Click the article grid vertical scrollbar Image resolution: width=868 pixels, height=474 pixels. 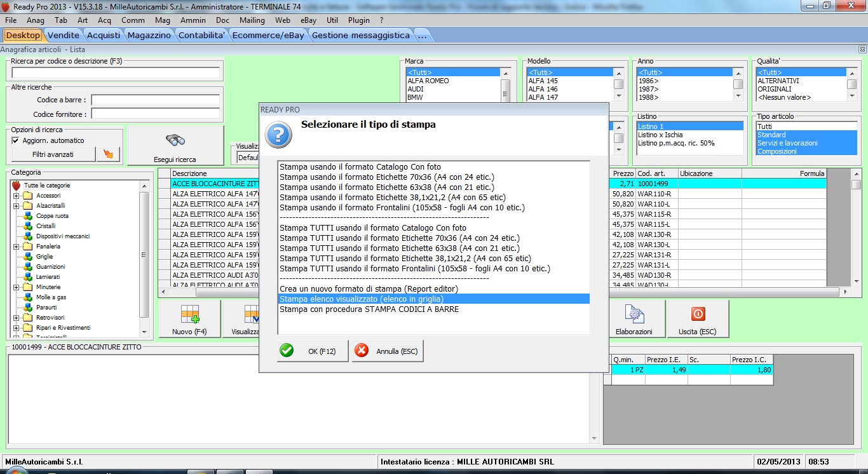(856, 227)
